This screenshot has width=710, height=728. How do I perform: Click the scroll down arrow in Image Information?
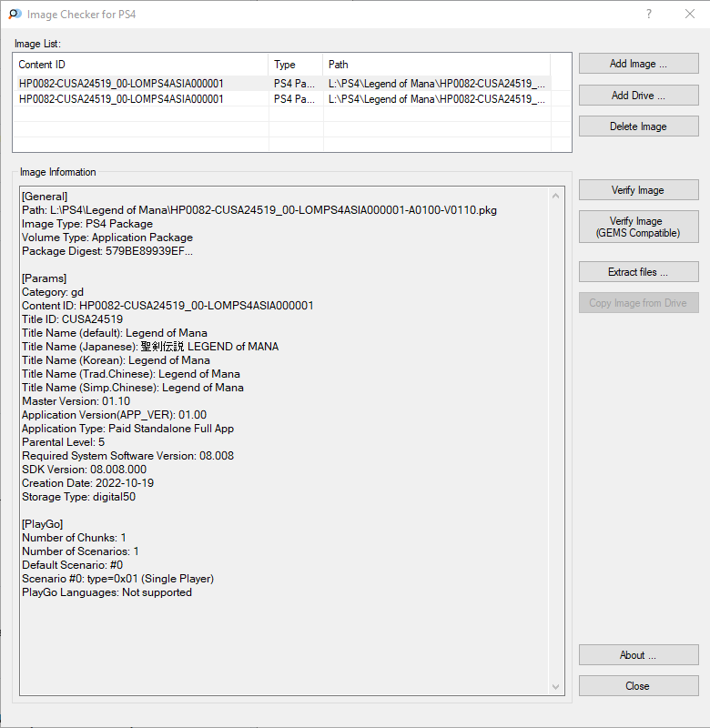coord(556,687)
